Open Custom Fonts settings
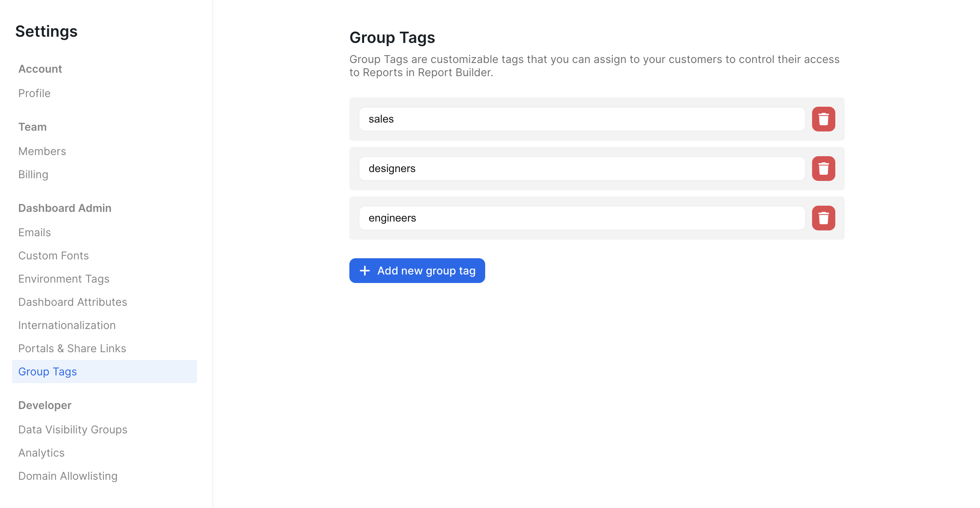The image size is (980, 508). coord(53,256)
